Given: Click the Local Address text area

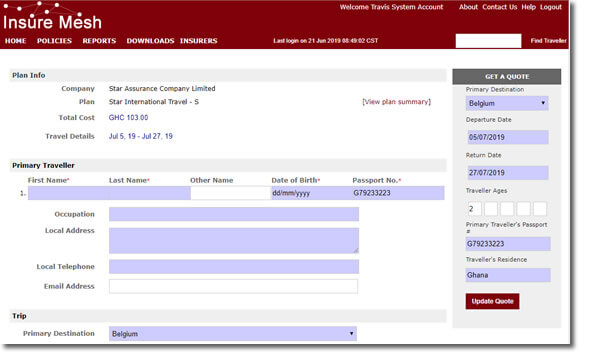Looking at the screenshot, I should (234, 240).
